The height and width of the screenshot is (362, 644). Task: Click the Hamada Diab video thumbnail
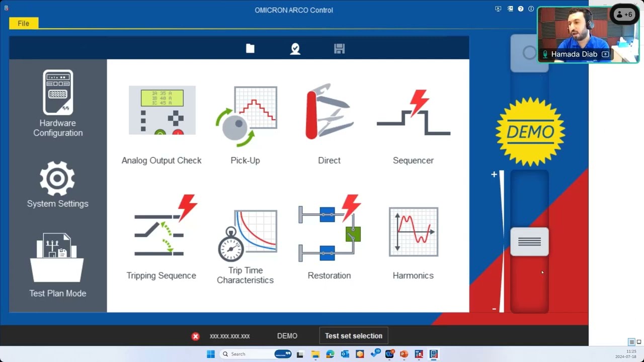point(588,35)
